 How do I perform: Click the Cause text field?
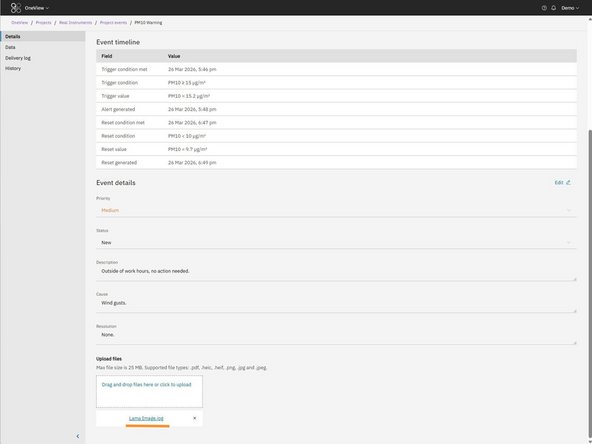336,305
